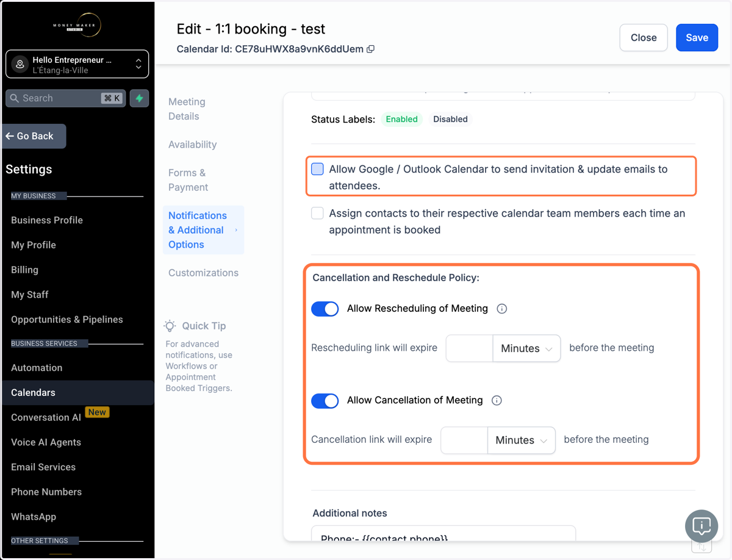This screenshot has height=560, width=732.
Task: Click the Enabled status label
Action: point(401,119)
